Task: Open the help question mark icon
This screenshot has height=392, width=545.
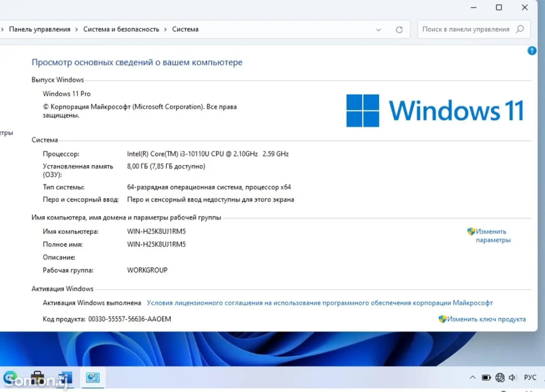Action: tap(532, 51)
